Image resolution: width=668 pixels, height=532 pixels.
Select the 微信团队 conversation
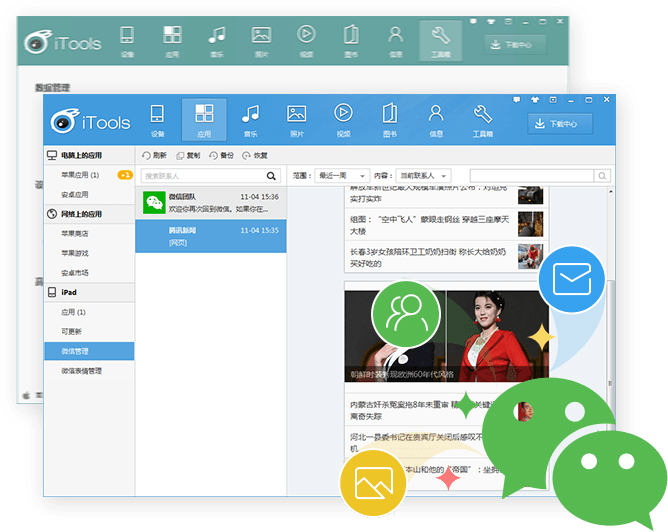coord(211,203)
